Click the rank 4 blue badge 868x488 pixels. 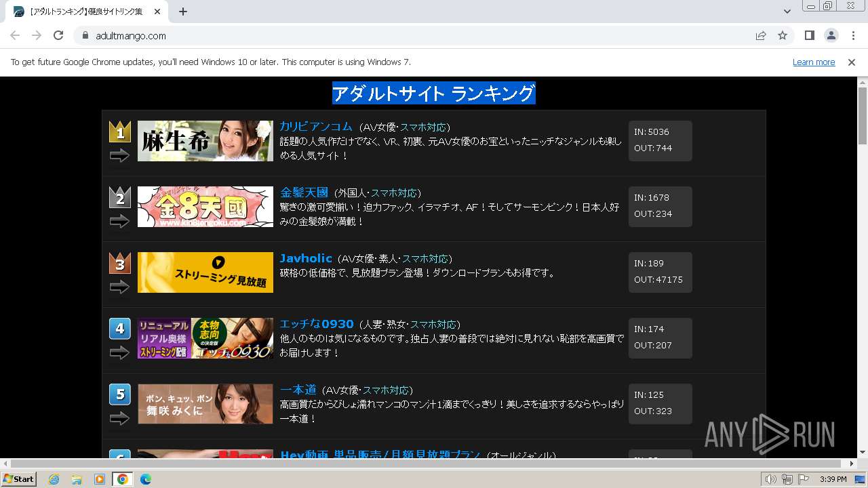click(120, 329)
